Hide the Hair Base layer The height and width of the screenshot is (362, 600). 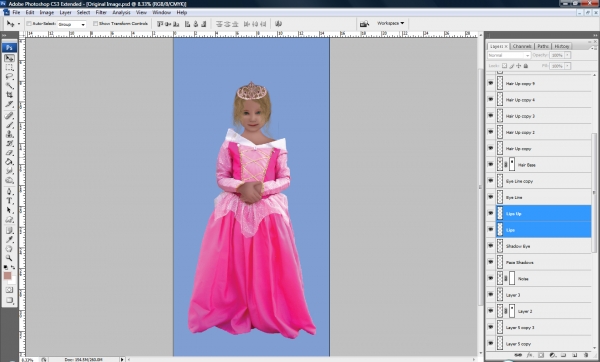click(491, 165)
